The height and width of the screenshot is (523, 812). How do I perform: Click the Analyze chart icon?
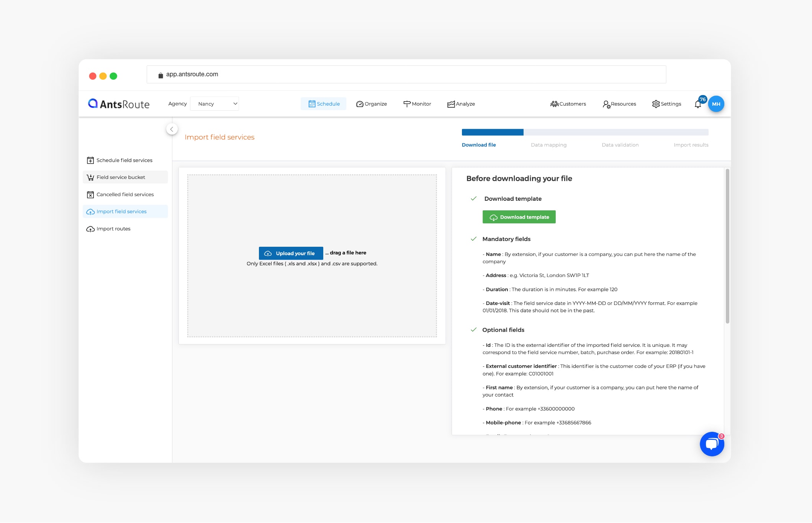(451, 104)
